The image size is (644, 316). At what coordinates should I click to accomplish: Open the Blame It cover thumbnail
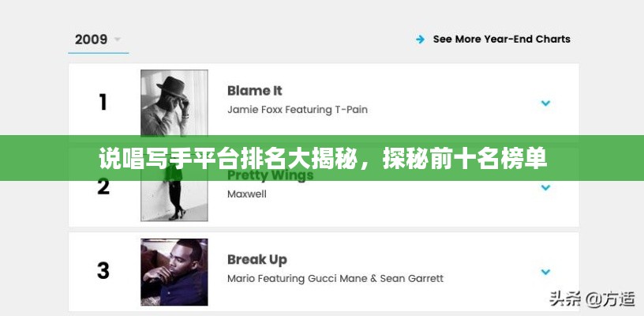coord(174,102)
